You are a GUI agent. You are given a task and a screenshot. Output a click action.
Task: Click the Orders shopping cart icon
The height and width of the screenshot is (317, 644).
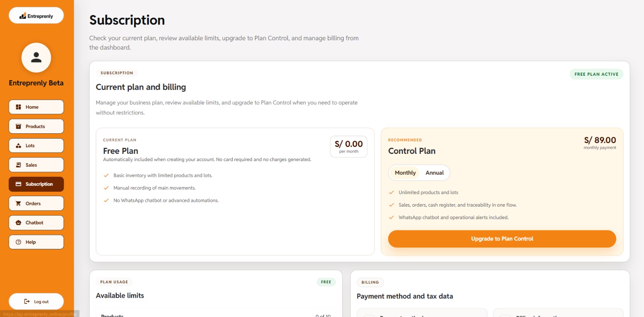[18, 203]
